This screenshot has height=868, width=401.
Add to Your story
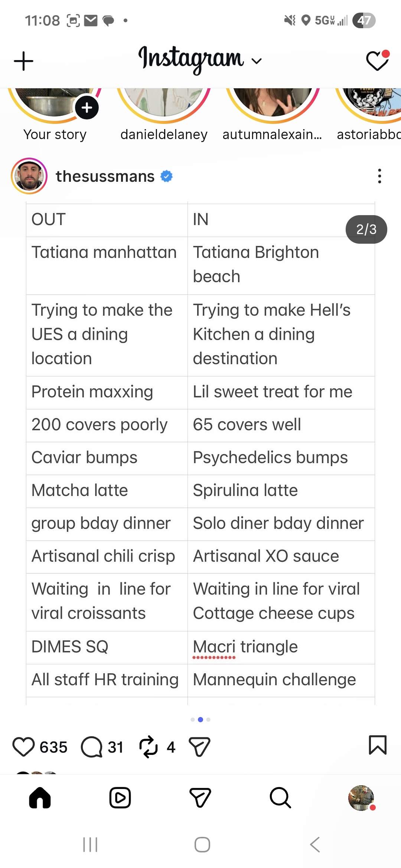87,108
